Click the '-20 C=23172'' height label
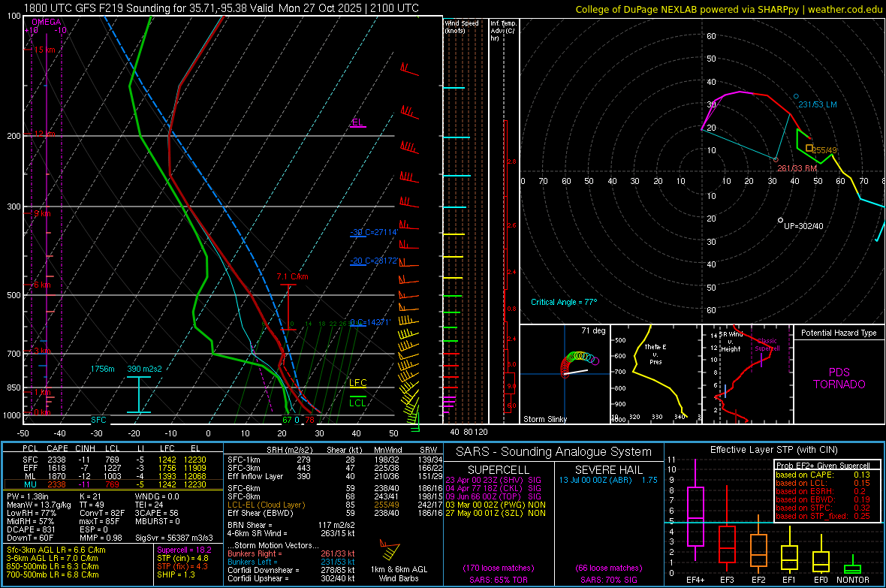This screenshot has width=886, height=588. click(373, 261)
